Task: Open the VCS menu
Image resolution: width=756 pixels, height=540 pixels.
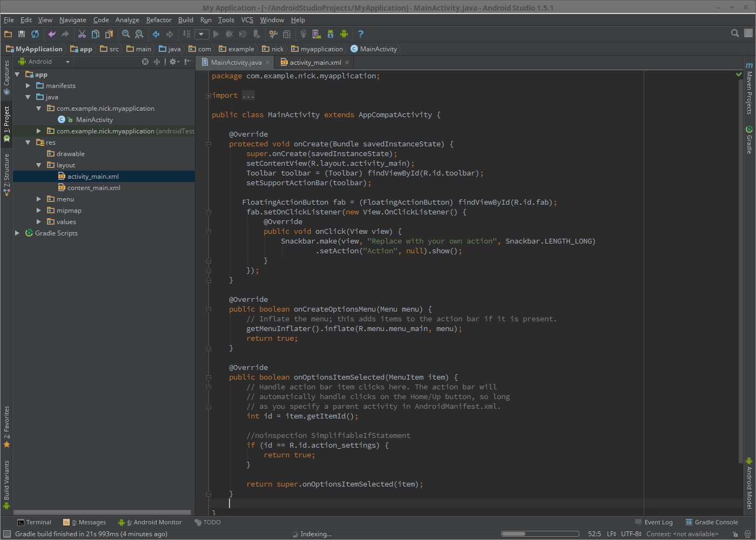Action: pos(247,20)
